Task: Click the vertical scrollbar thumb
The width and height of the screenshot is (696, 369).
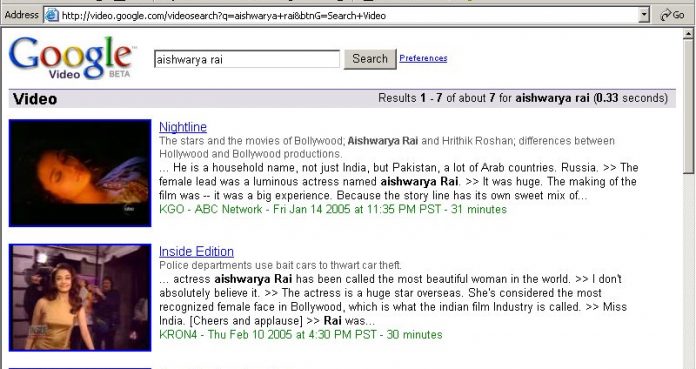Action: [x=688, y=107]
